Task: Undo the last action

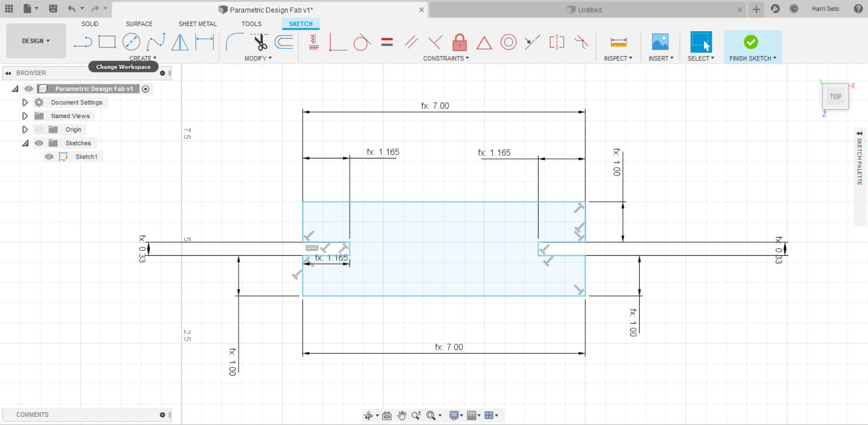Action: pyautogui.click(x=71, y=9)
